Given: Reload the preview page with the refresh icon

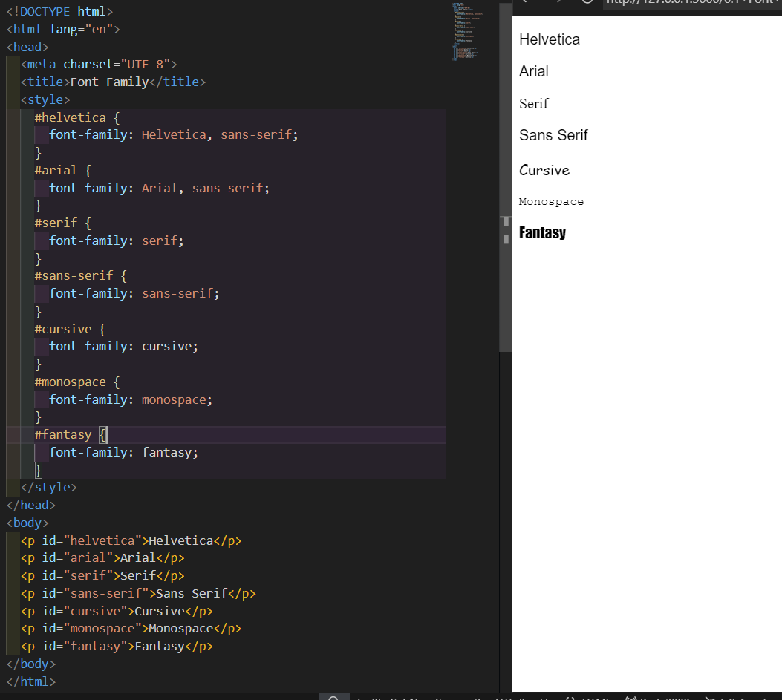Looking at the screenshot, I should (587, 4).
